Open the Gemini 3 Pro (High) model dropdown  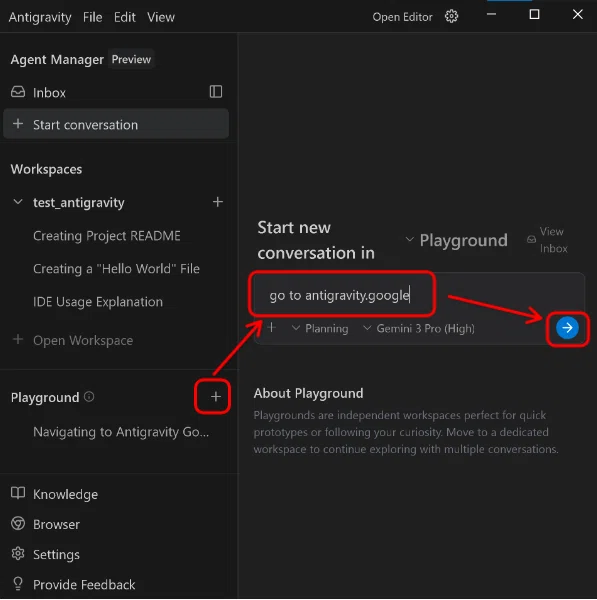pos(419,328)
